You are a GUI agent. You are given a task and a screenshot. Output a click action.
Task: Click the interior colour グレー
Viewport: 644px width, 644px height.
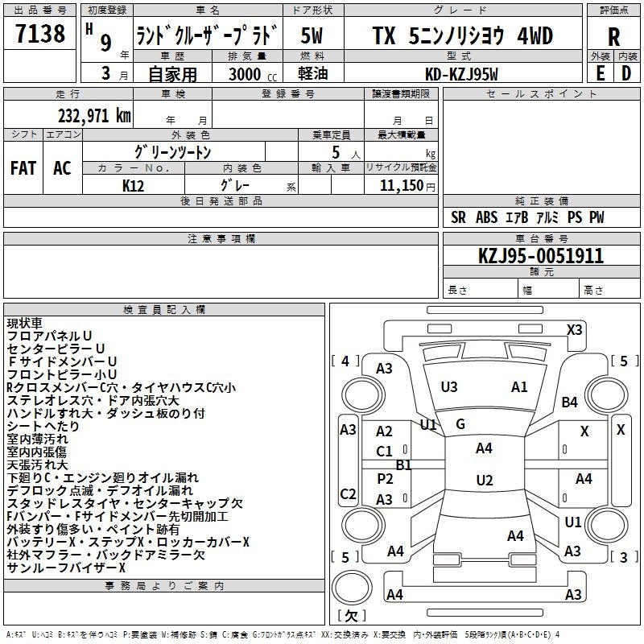[235, 185]
